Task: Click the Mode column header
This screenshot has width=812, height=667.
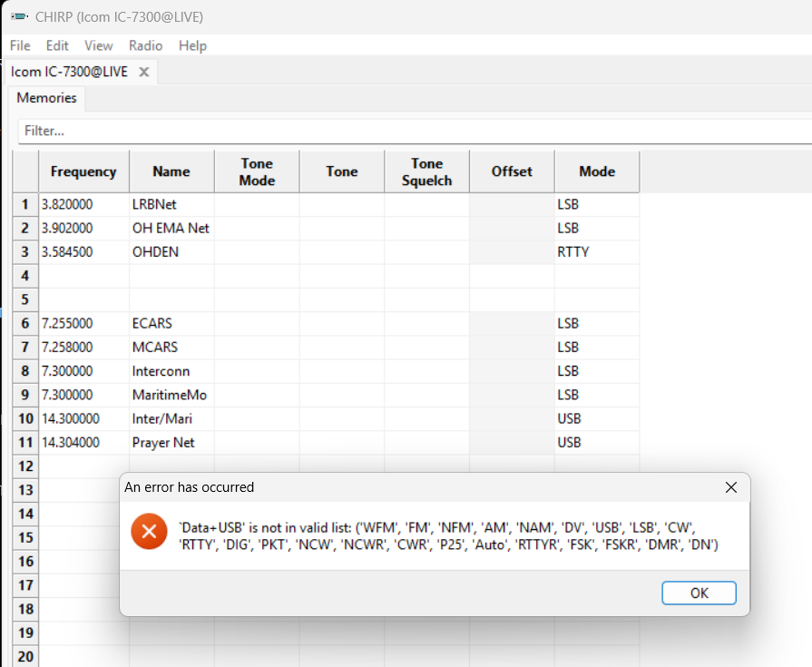Action: [x=597, y=172]
